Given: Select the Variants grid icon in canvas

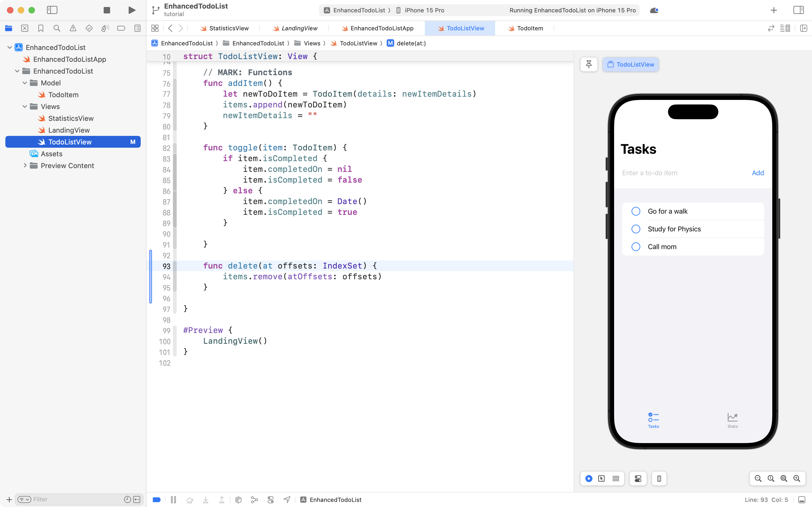Looking at the screenshot, I should click(x=615, y=479).
